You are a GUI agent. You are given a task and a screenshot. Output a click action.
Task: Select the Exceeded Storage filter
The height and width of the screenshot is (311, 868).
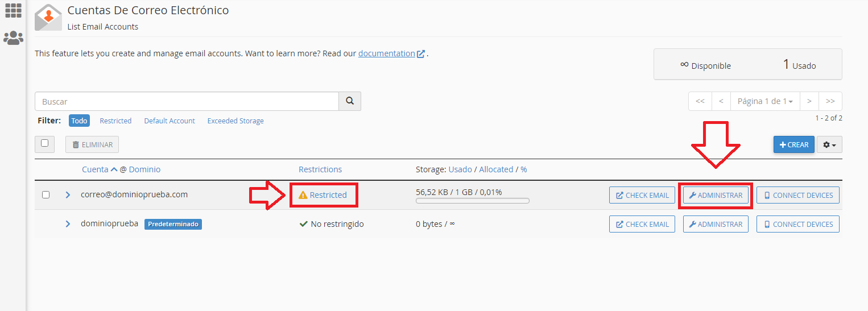235,121
